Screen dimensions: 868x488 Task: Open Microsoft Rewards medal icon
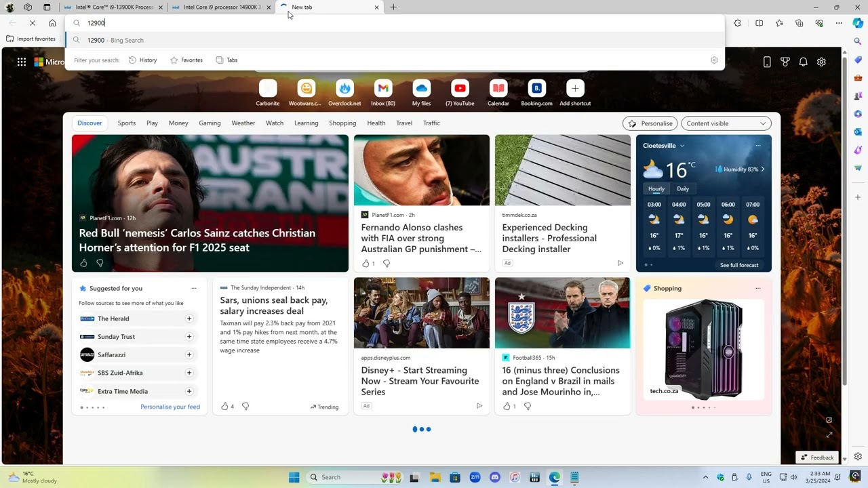[785, 62]
